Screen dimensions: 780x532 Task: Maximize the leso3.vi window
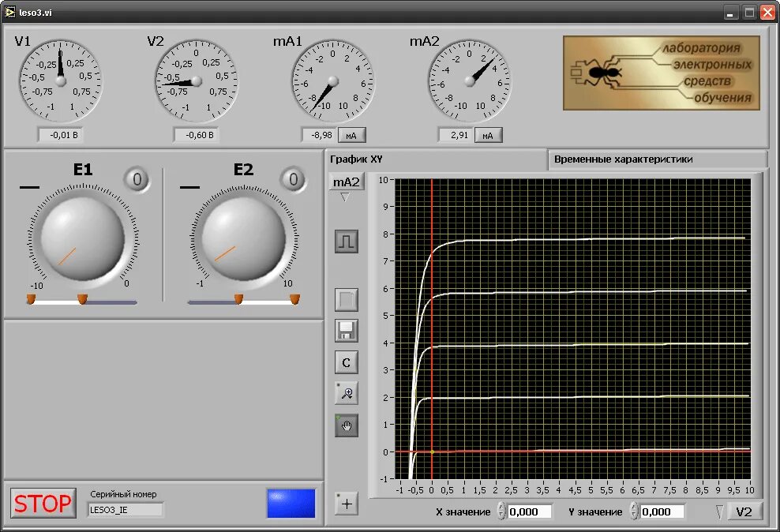[x=749, y=13]
